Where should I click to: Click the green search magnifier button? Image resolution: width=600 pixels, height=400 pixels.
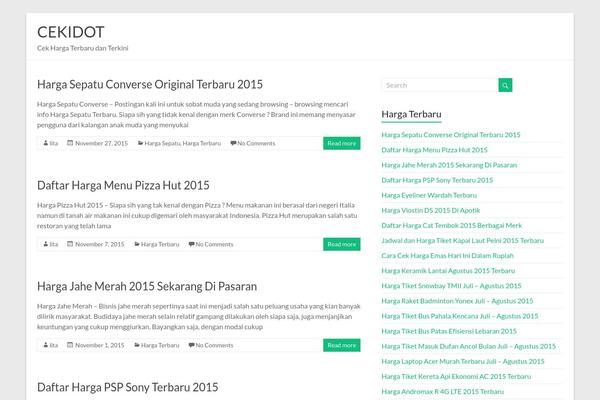(505, 85)
